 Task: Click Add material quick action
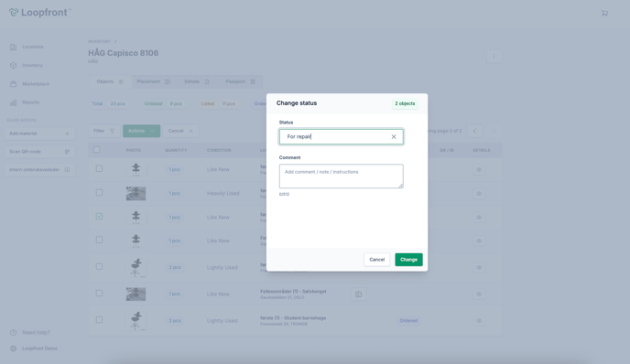click(x=39, y=134)
